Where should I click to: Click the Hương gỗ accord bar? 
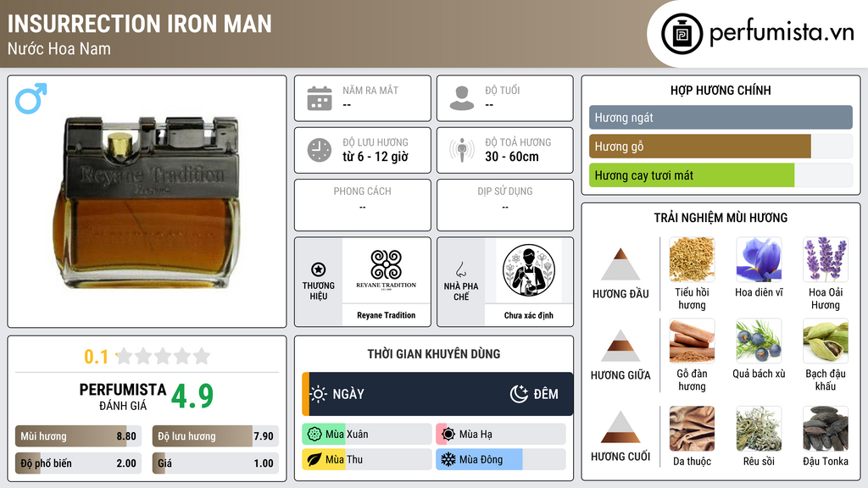[x=721, y=147]
